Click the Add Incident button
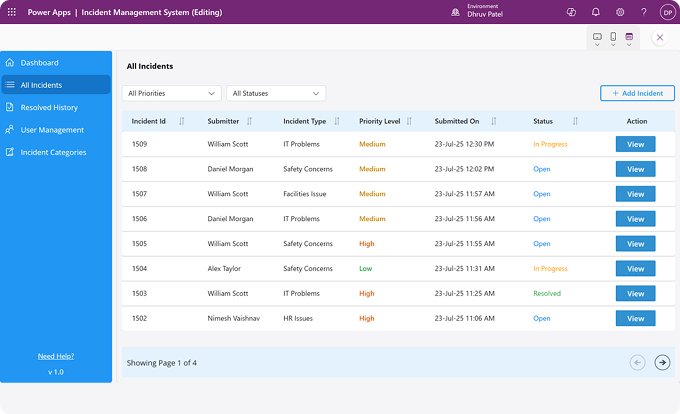The image size is (680, 414). 637,93
